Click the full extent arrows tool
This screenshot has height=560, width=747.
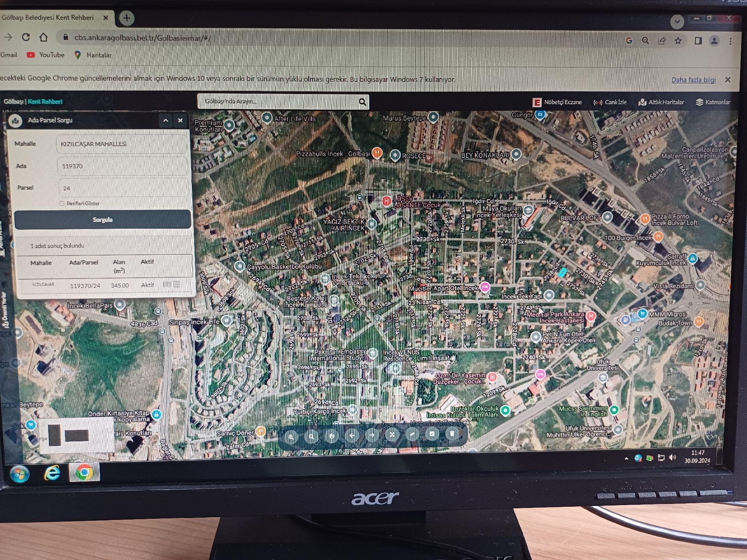tap(392, 434)
